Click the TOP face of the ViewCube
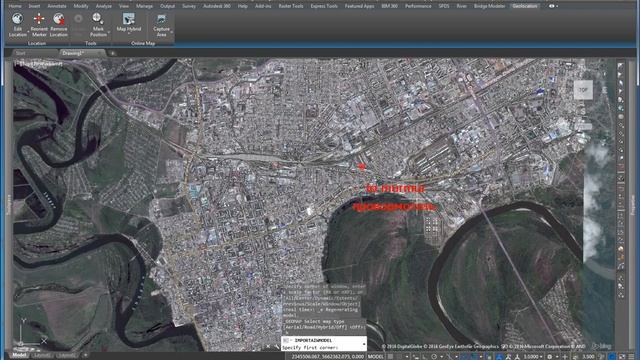The width and height of the screenshot is (640, 360). pyautogui.click(x=583, y=90)
